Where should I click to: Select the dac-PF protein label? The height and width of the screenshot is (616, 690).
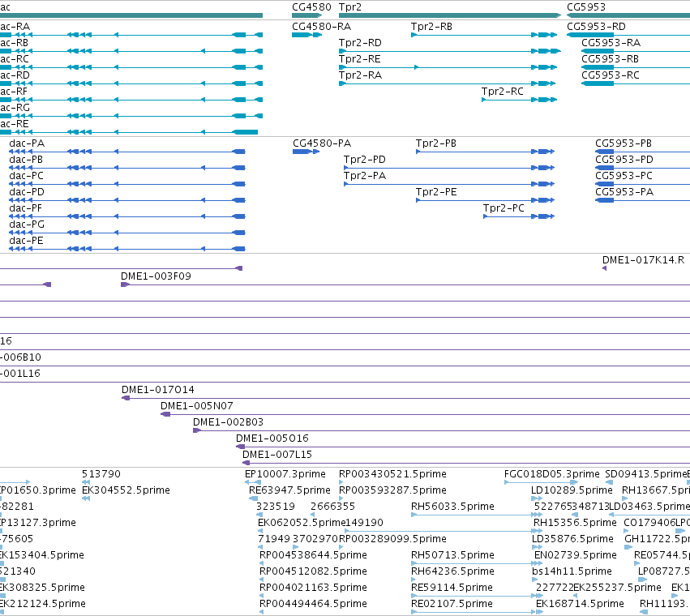[25, 208]
